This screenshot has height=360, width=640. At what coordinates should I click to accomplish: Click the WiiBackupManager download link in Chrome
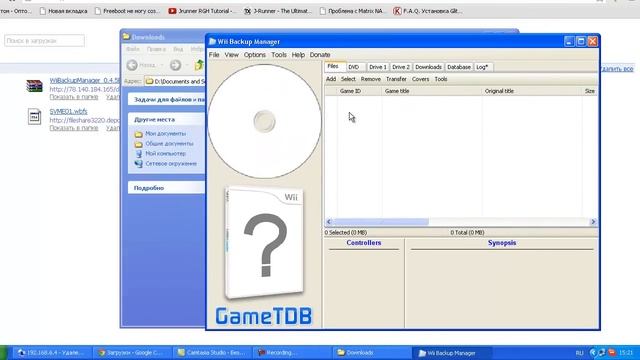tap(85, 80)
